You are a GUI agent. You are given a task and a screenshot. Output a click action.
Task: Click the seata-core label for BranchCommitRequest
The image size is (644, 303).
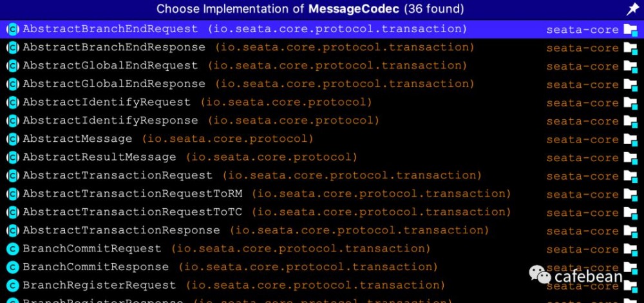582,249
